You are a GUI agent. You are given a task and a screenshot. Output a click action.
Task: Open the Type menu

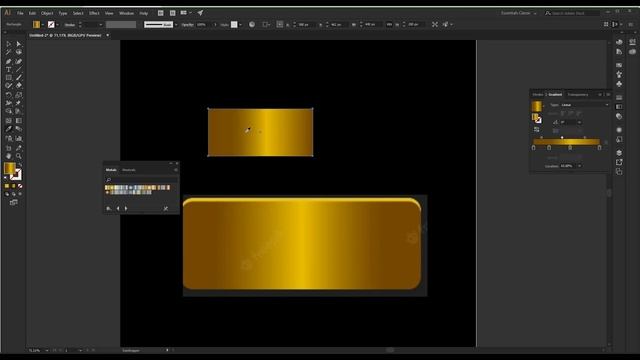point(62,13)
